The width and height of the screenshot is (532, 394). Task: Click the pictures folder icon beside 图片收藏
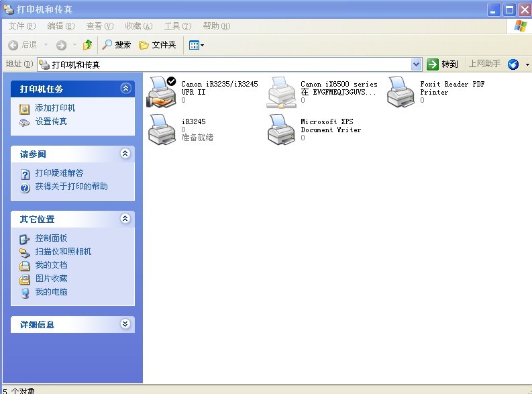click(24, 280)
